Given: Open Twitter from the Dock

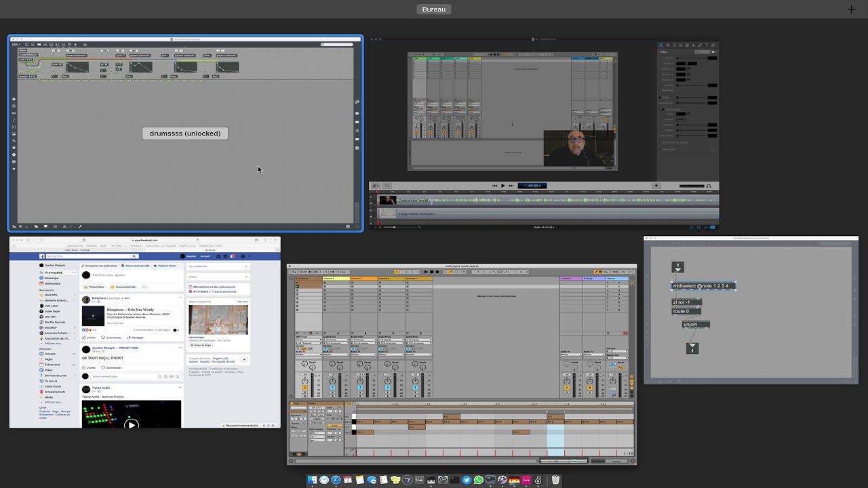Looking at the screenshot, I should (x=467, y=480).
